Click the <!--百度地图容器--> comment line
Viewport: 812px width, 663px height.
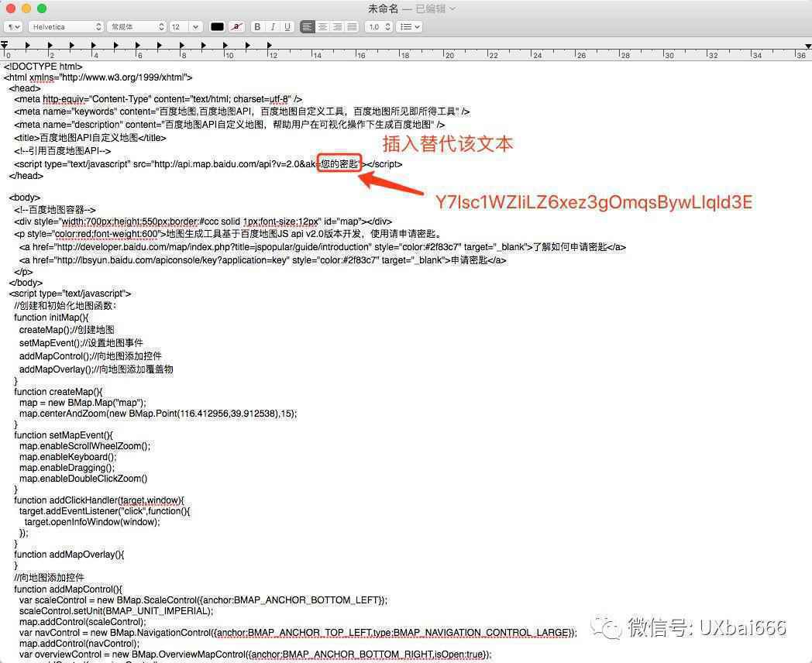click(x=55, y=210)
